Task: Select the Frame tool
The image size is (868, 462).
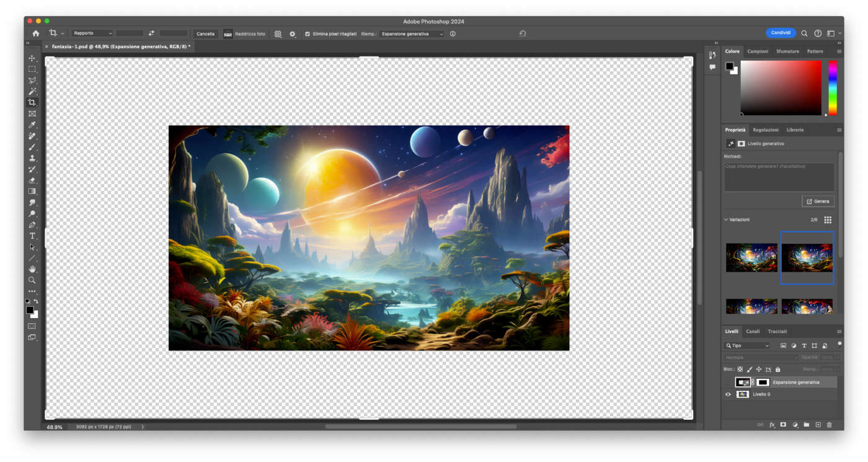Action: (32, 113)
